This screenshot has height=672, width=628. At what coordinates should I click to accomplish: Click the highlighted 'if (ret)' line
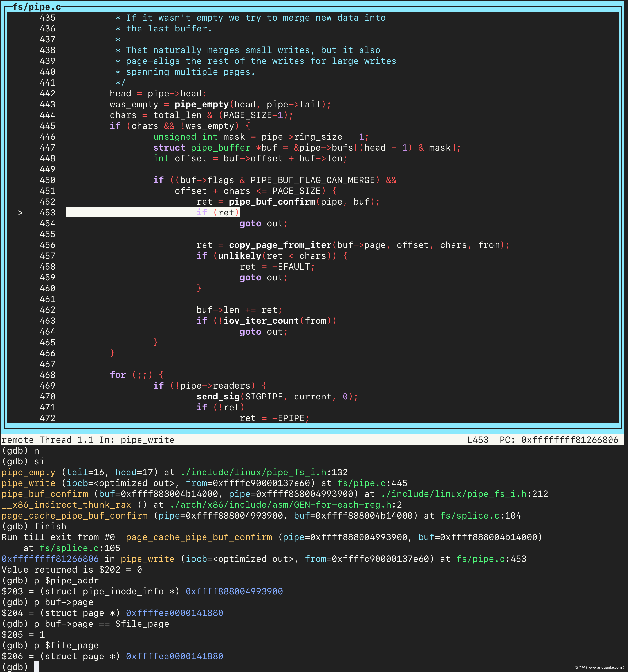(218, 213)
